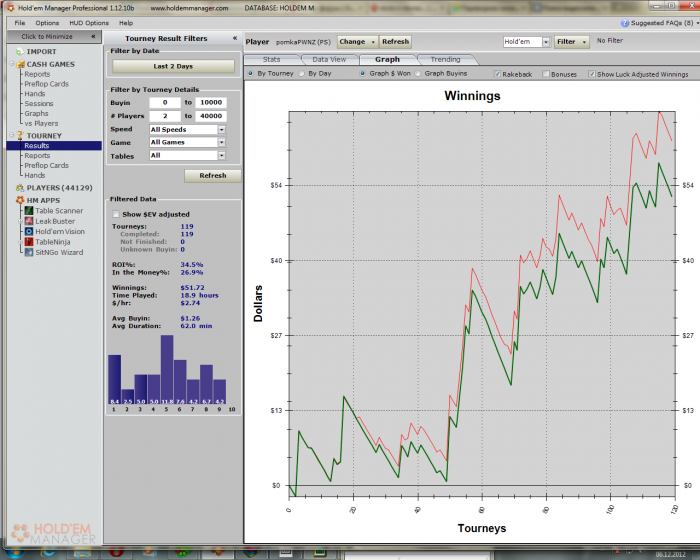Collapse the Tourney Result Filters panel chevron
This screenshot has width=700, height=560.
[235, 38]
